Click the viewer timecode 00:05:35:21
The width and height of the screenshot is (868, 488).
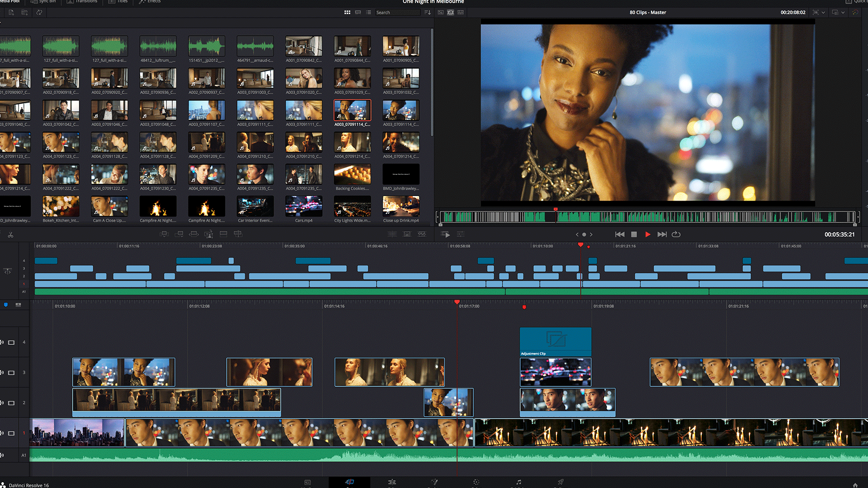[840, 235]
